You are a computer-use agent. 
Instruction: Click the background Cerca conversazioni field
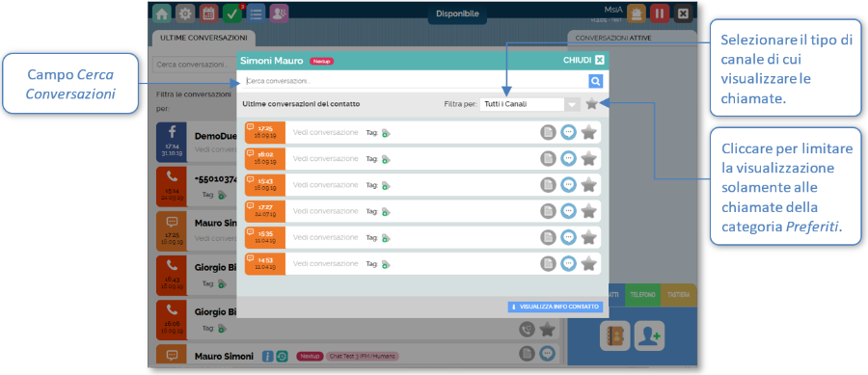coord(194,65)
